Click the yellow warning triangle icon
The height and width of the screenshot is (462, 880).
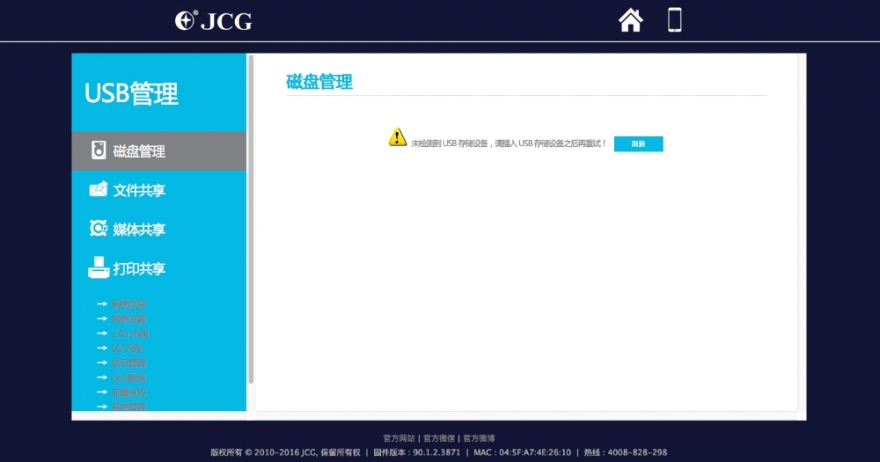click(x=397, y=137)
